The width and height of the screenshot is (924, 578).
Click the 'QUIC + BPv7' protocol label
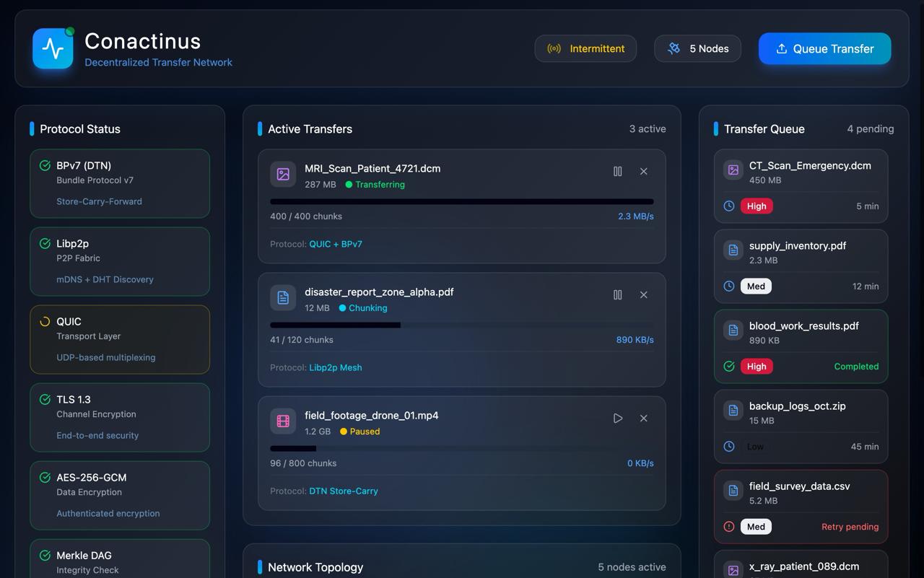(336, 244)
